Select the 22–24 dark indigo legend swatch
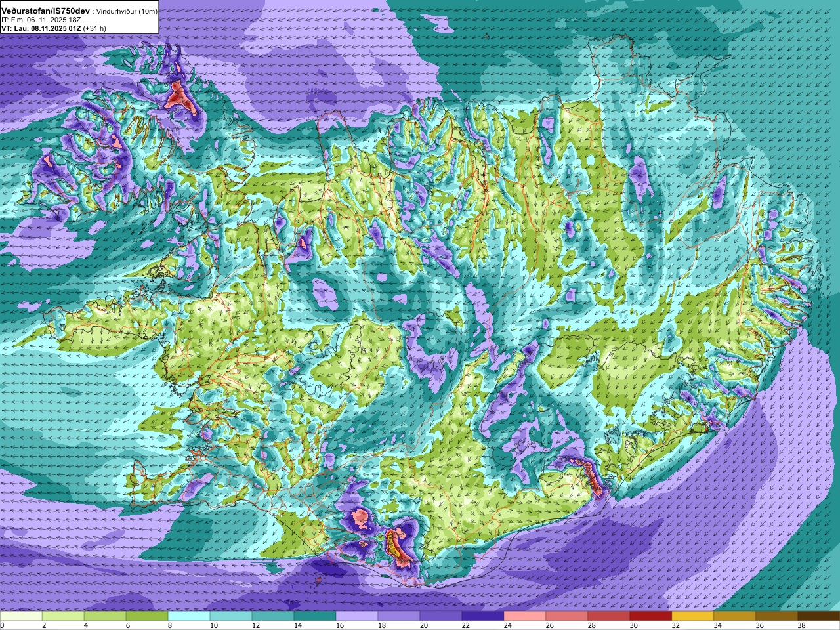 (483, 616)
